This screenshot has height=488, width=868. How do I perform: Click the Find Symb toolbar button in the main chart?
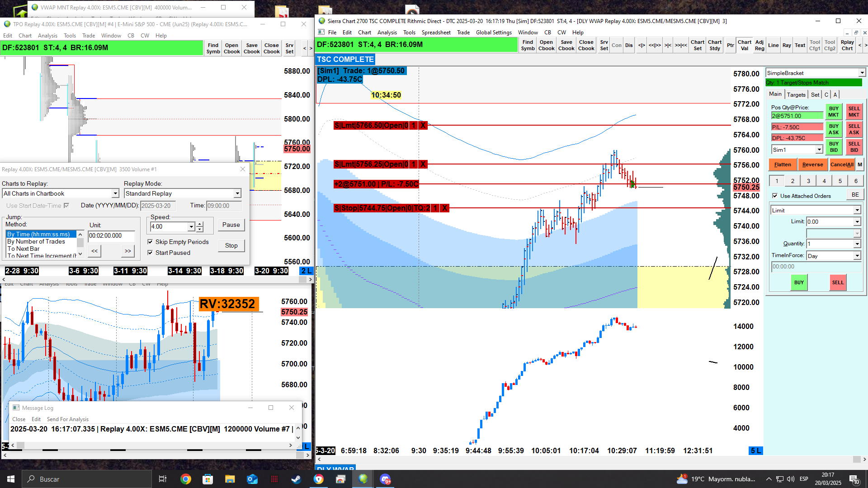pos(528,45)
